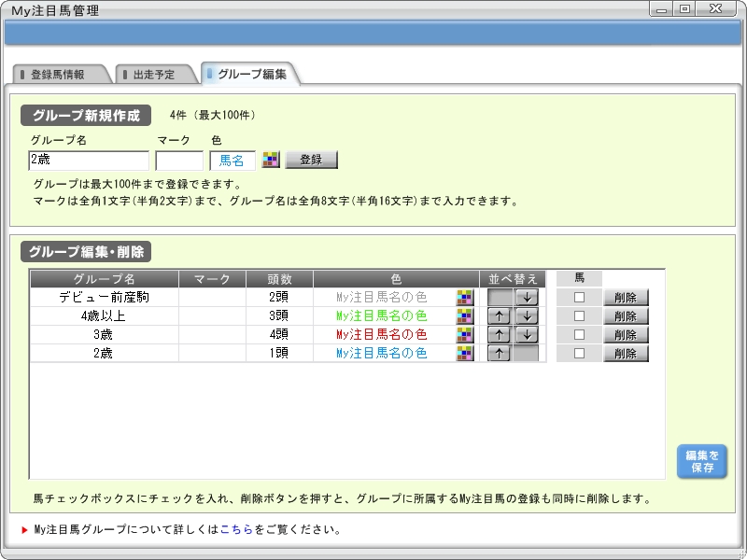
Task: Move デビュー前産駒 group down
Action: pyautogui.click(x=527, y=297)
